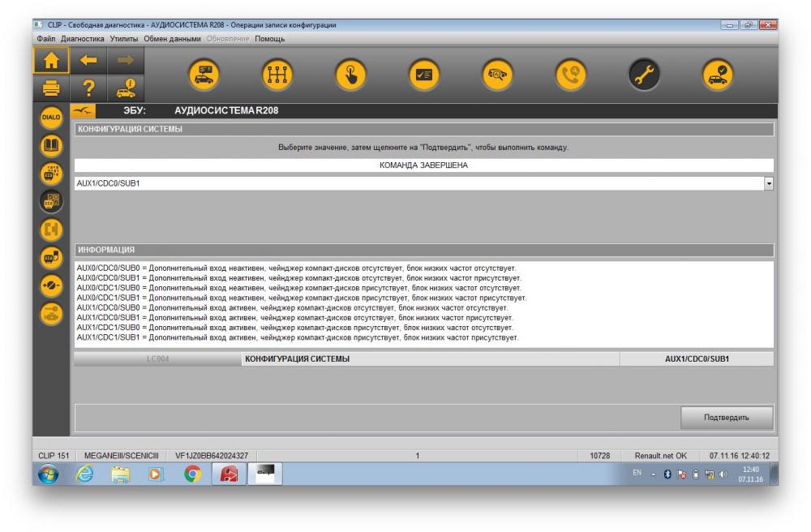Click the car with checkmark icon

click(x=718, y=75)
